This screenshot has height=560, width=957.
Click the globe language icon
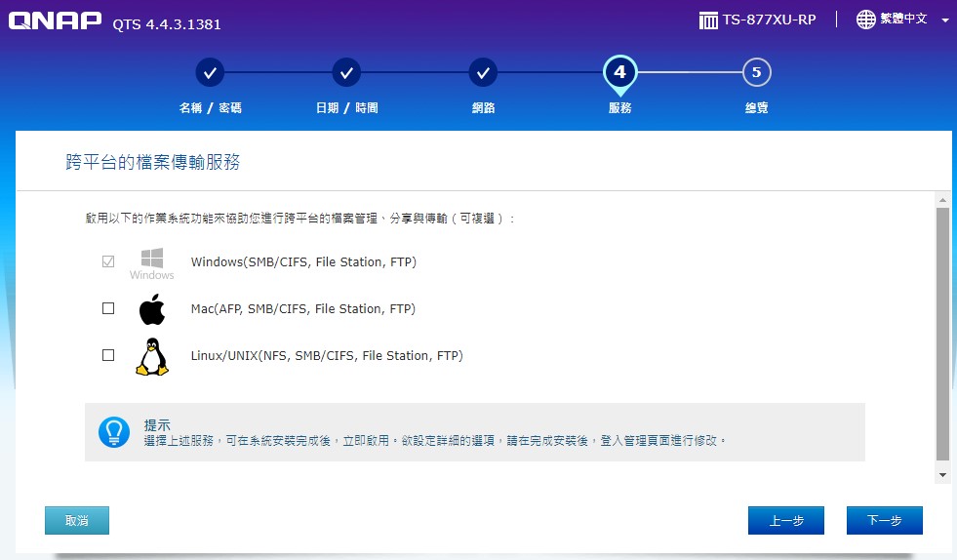865,20
